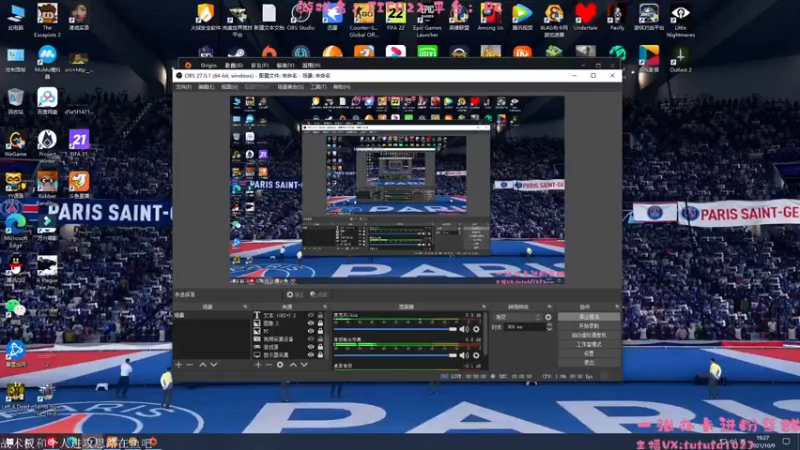Open FIFA 22 desktop icon
Viewport: 800px width, 450px height.
pos(395,17)
